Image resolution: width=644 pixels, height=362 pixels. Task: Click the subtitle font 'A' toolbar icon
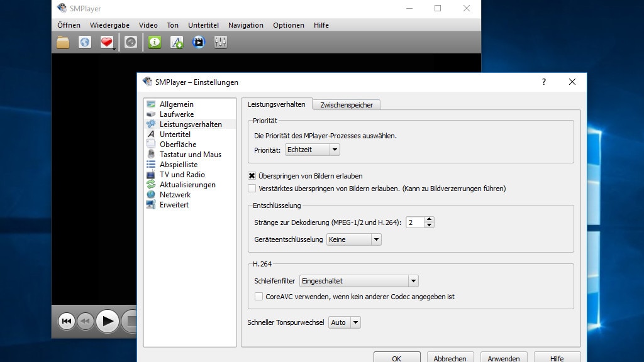[x=177, y=42]
